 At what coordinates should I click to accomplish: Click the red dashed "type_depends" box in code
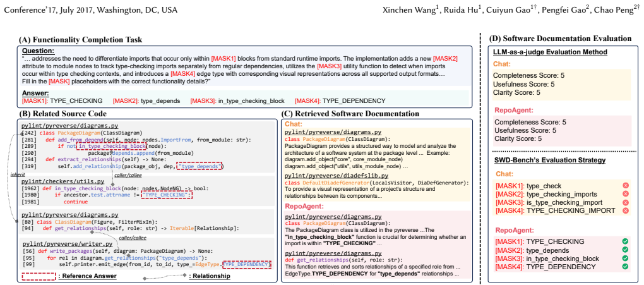(x=200, y=166)
